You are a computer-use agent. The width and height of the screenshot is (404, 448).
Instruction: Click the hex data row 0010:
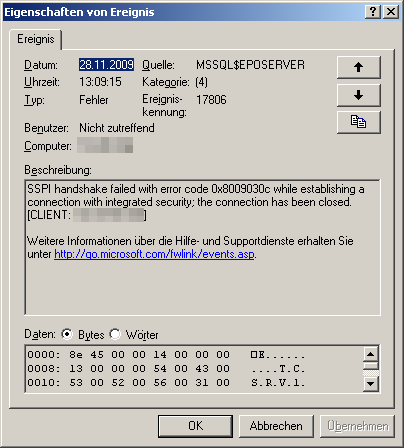(x=166, y=383)
